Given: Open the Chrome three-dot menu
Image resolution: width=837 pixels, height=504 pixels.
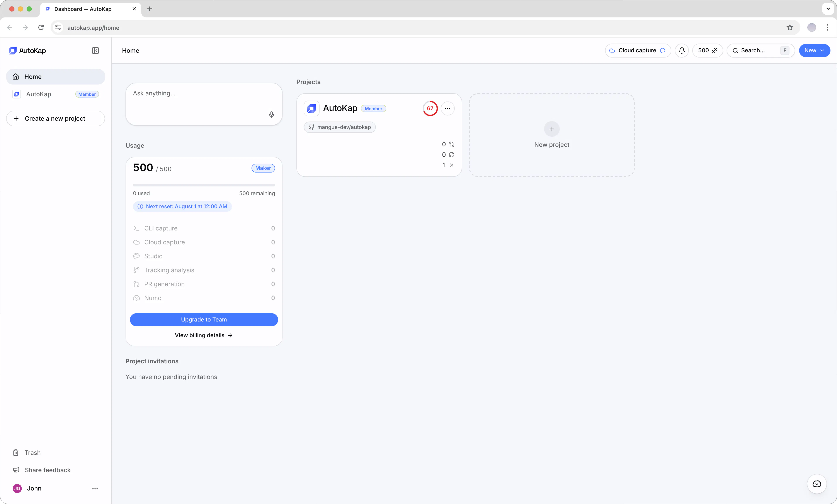Looking at the screenshot, I should pos(827,27).
